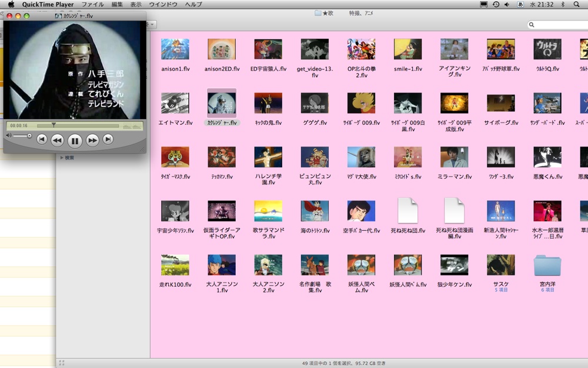Select ゲゲゲ.flv thumbnail
The width and height of the screenshot is (588, 368).
click(315, 103)
